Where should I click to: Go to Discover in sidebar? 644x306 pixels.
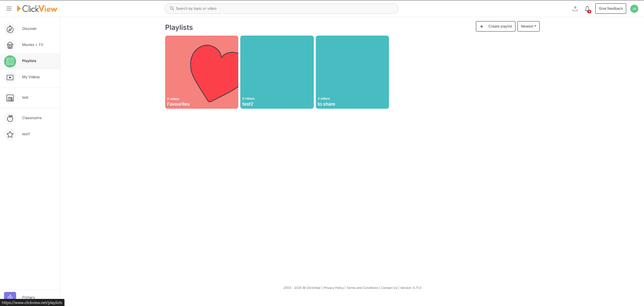30,29
